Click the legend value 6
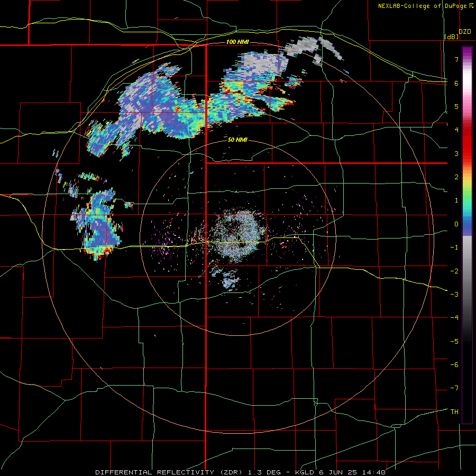The height and width of the screenshot is (476, 476). [x=456, y=83]
